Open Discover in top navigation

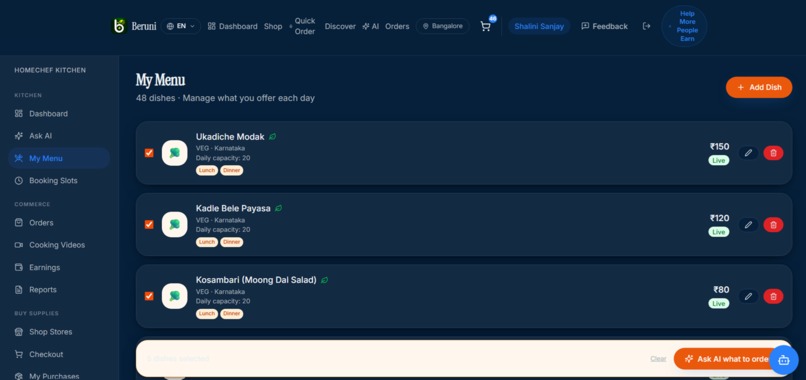point(340,26)
